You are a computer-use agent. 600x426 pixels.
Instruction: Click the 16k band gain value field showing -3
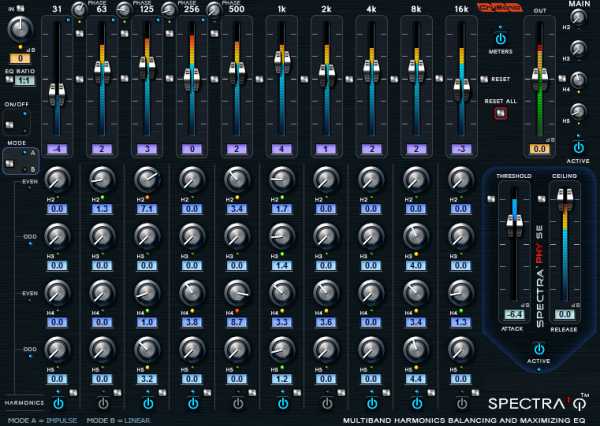click(461, 149)
